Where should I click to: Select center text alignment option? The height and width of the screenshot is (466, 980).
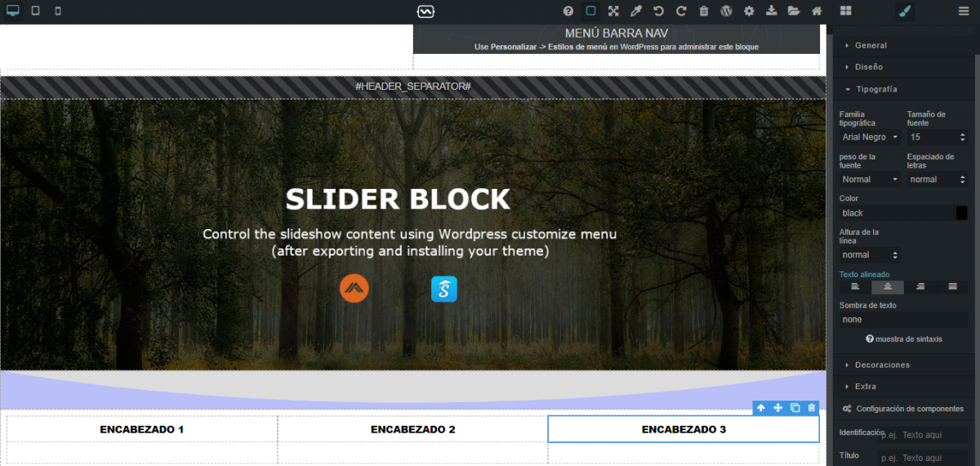tap(888, 287)
